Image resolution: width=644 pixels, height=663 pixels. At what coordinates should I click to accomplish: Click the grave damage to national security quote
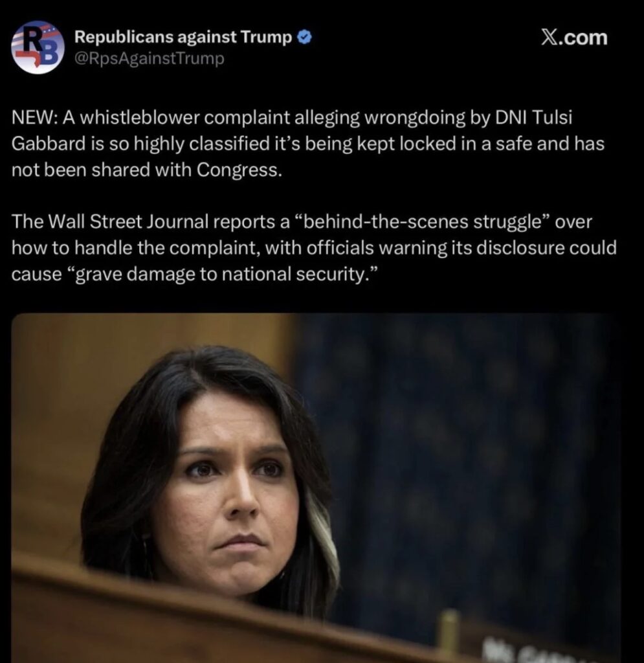click(222, 275)
